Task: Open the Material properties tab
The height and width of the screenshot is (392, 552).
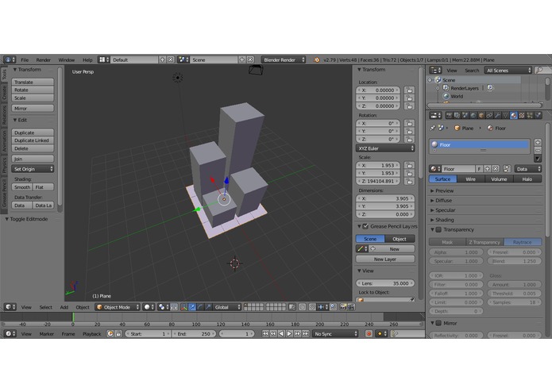Action: tap(514, 115)
